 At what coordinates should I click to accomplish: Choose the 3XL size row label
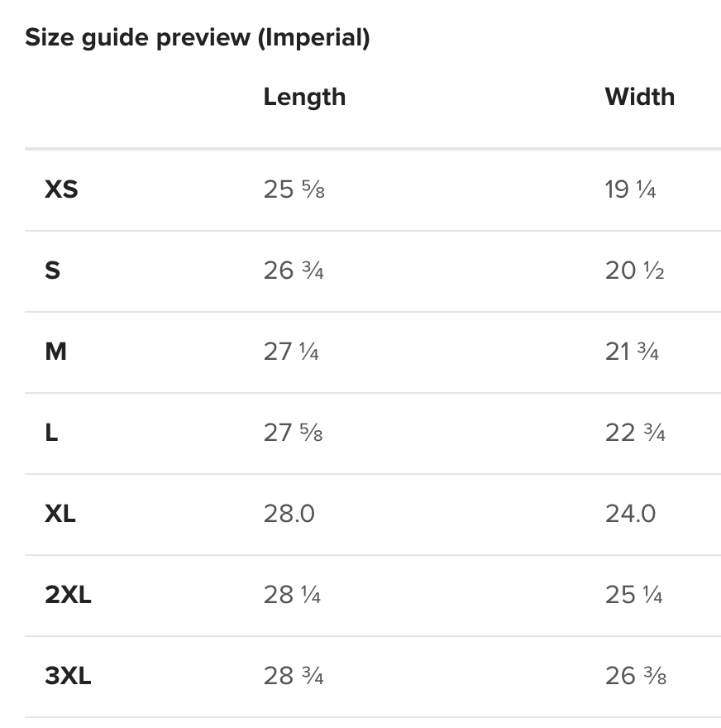click(x=68, y=676)
